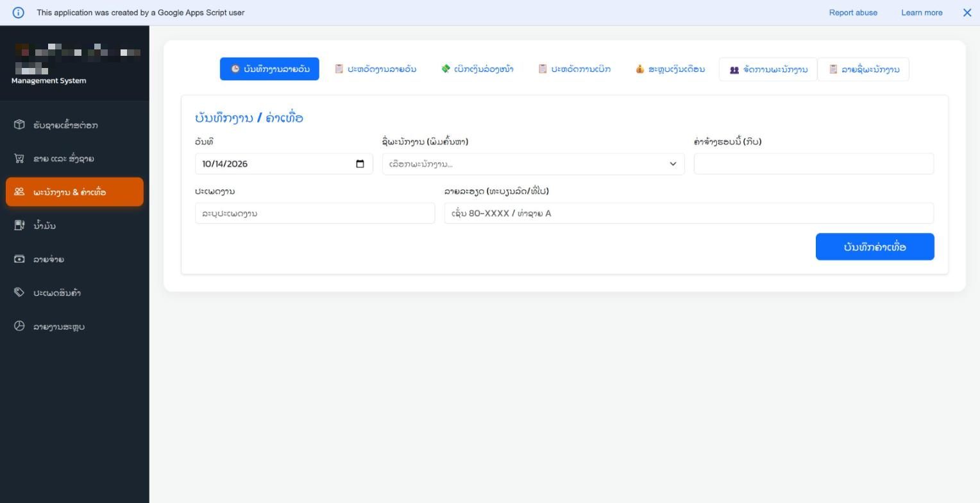980x503 pixels.
Task: Switch to the ເບີກເງິນລ່ວງໜ້າ tab
Action: (x=477, y=69)
